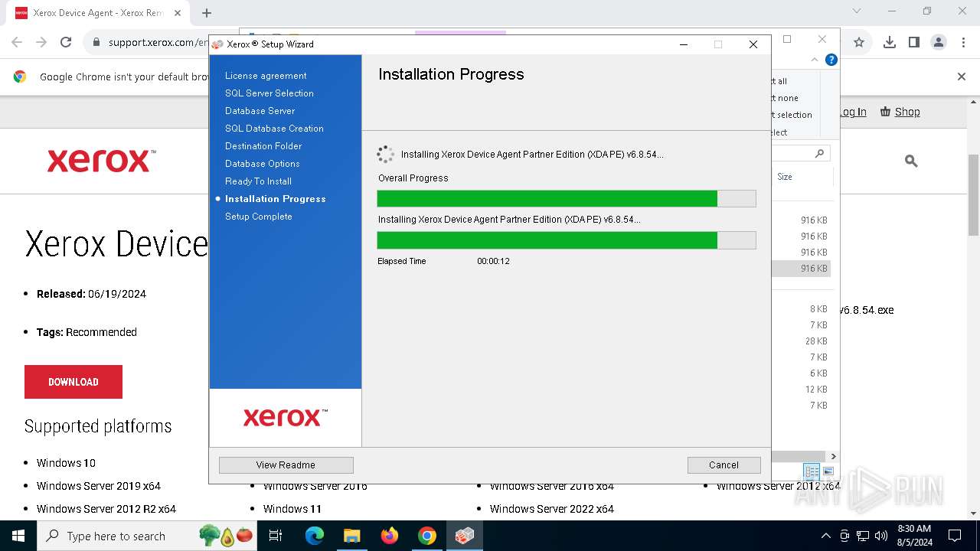Click Ready To Install step
This screenshot has width=980, height=551.
[x=258, y=181]
